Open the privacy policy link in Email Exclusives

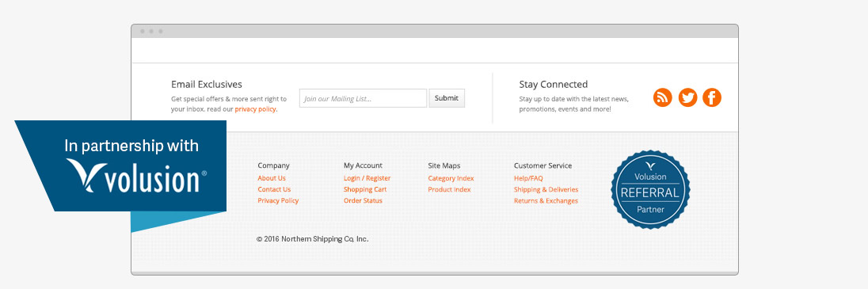255,109
